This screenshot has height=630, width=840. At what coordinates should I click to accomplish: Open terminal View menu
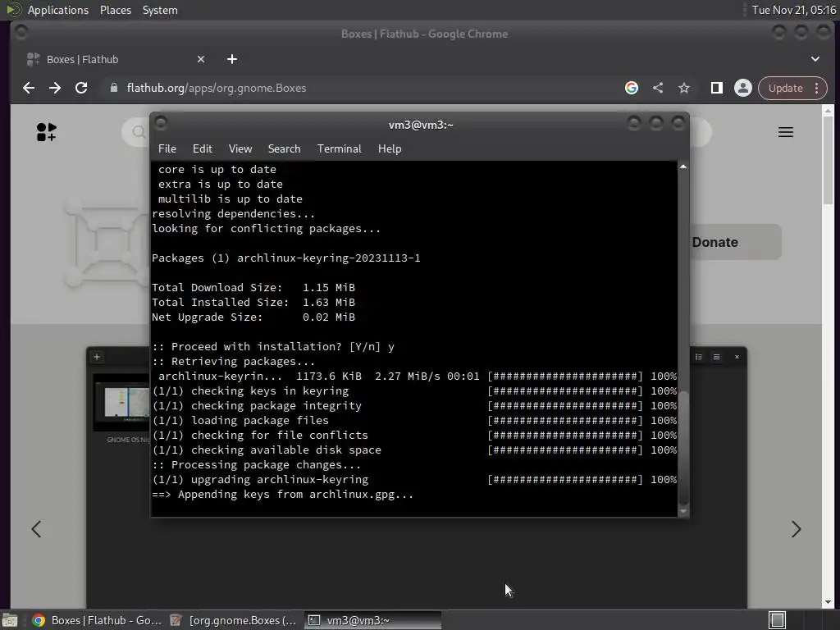tap(240, 149)
